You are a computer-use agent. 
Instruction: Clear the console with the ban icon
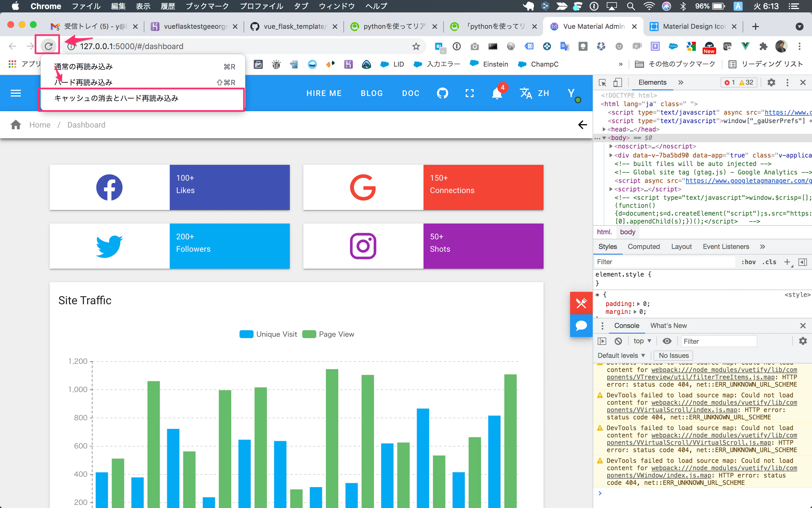click(x=618, y=341)
